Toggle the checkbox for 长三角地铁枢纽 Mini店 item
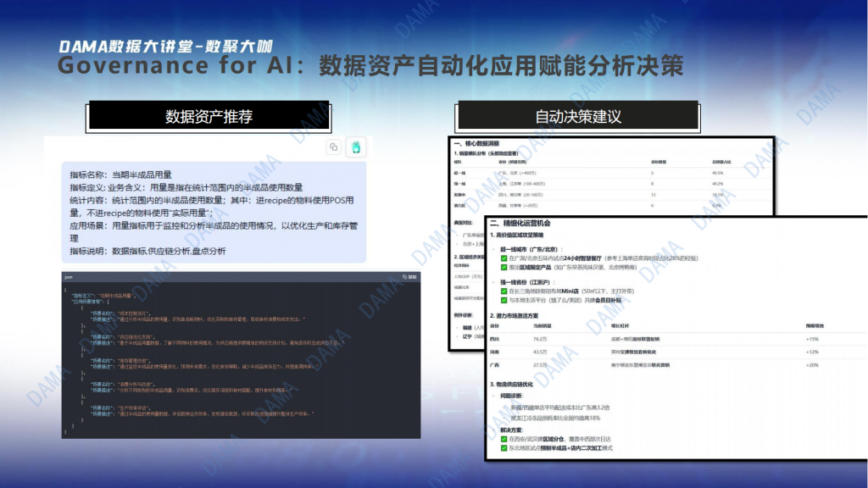 pyautogui.click(x=504, y=291)
